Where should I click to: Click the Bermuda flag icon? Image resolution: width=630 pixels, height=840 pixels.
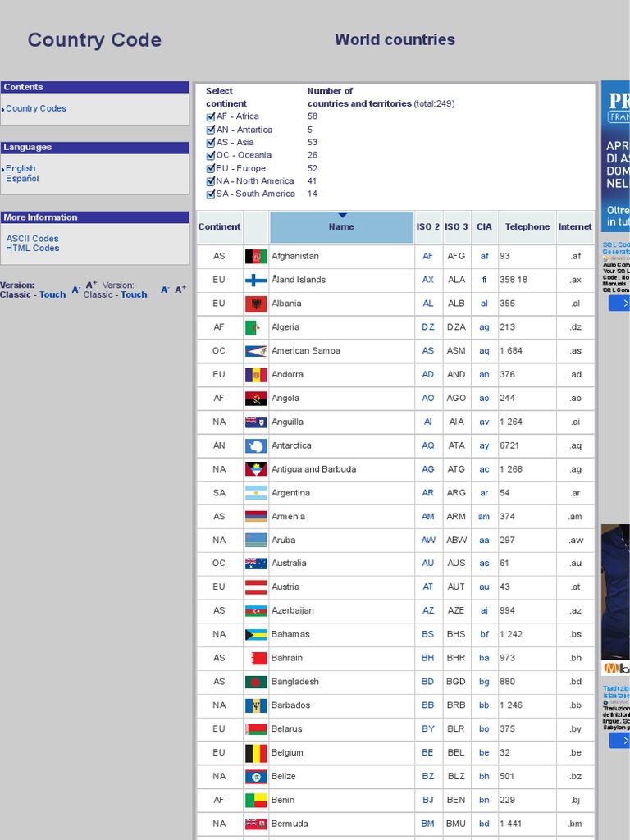click(256, 824)
